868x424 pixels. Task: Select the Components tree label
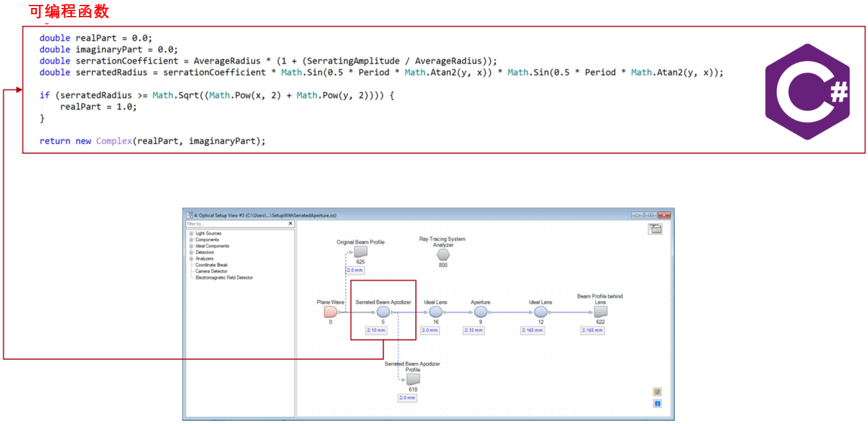[207, 240]
